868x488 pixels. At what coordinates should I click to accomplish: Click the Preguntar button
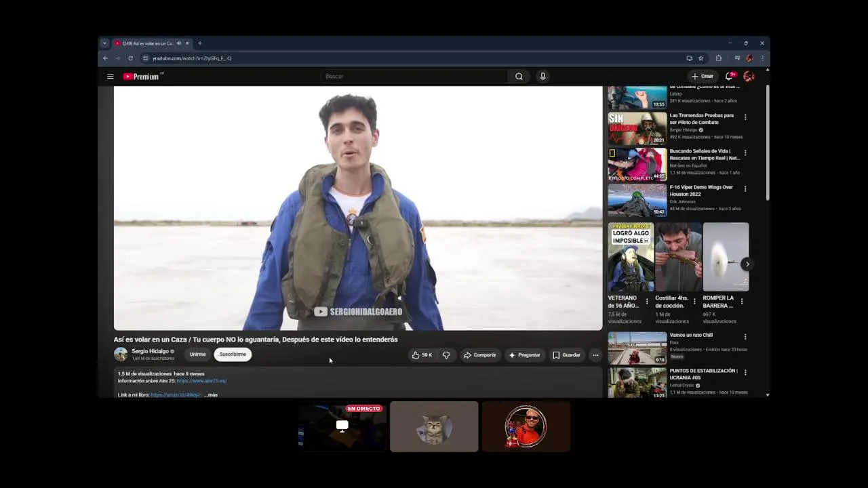pos(525,355)
